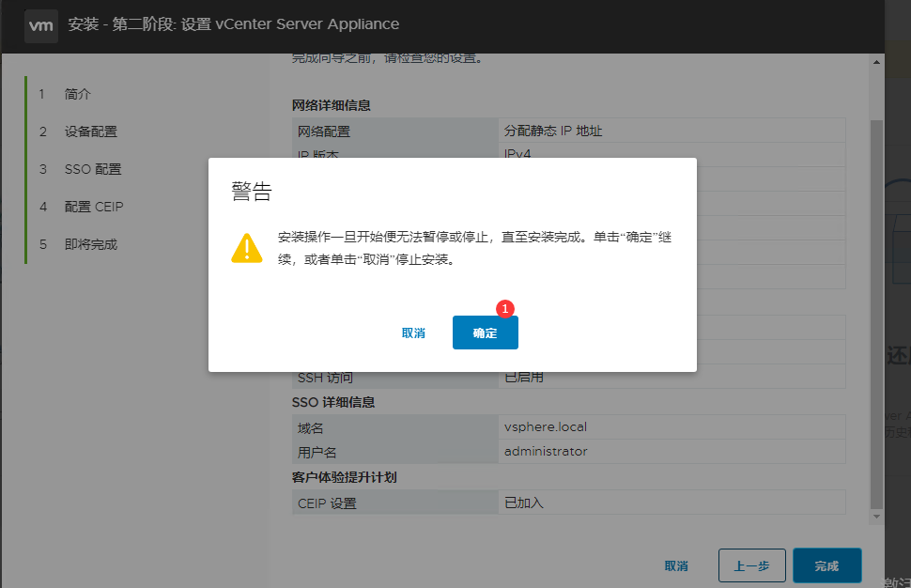Click the bottom 取消 wizard link

[676, 565]
